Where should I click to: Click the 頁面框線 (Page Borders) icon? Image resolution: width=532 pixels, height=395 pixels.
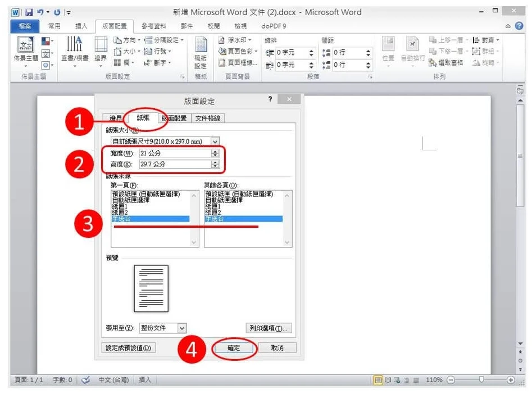[x=238, y=63]
